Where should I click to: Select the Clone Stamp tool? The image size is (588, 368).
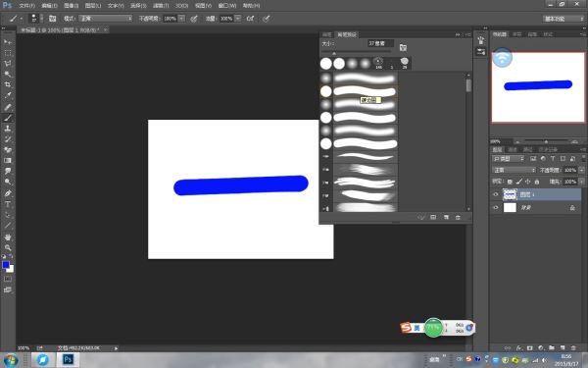(8, 129)
